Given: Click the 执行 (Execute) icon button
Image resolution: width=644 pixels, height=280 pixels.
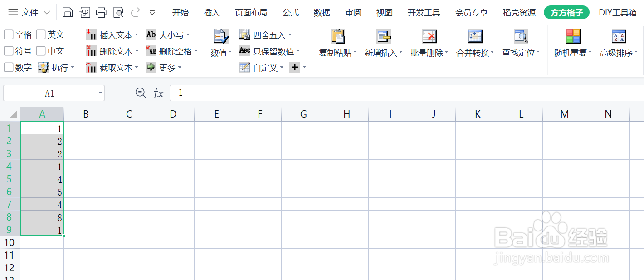Looking at the screenshot, I should pyautogui.click(x=44, y=68).
